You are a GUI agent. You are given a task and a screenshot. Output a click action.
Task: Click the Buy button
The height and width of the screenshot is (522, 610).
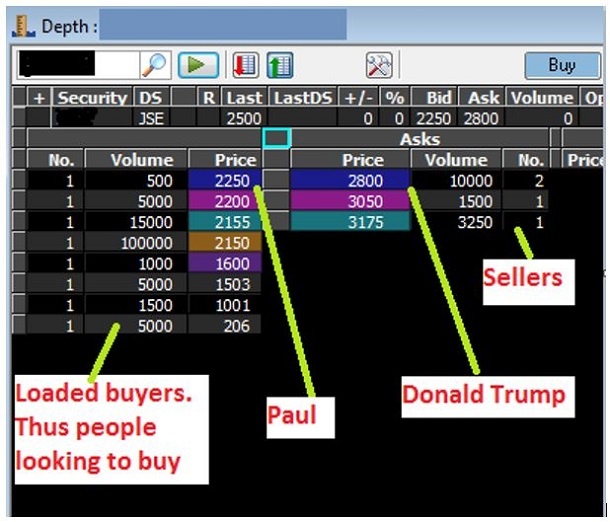562,66
